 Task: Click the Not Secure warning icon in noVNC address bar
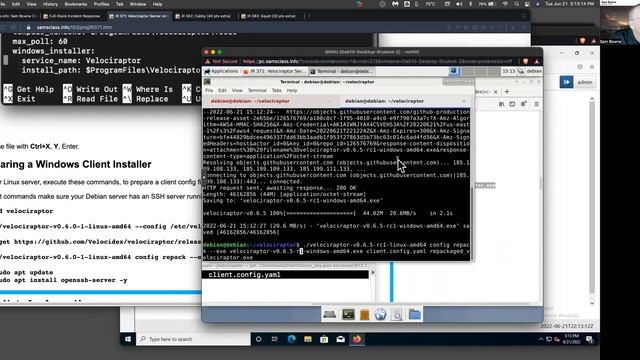[x=207, y=61]
